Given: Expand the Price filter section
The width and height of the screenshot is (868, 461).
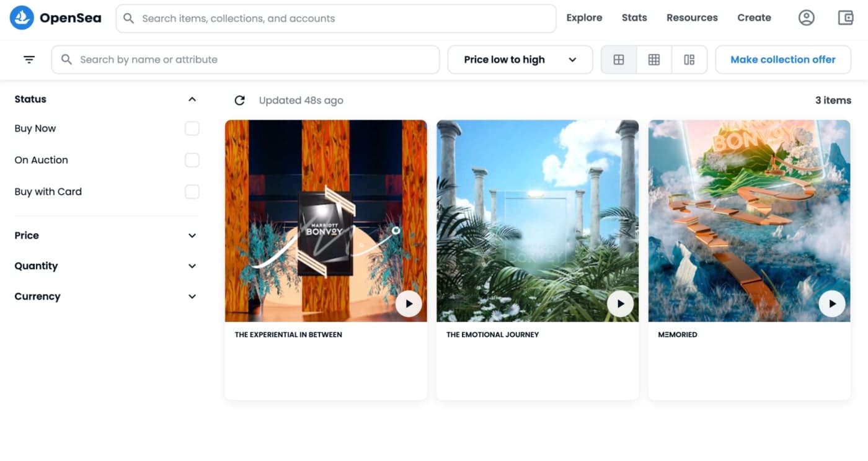Looking at the screenshot, I should [x=192, y=236].
